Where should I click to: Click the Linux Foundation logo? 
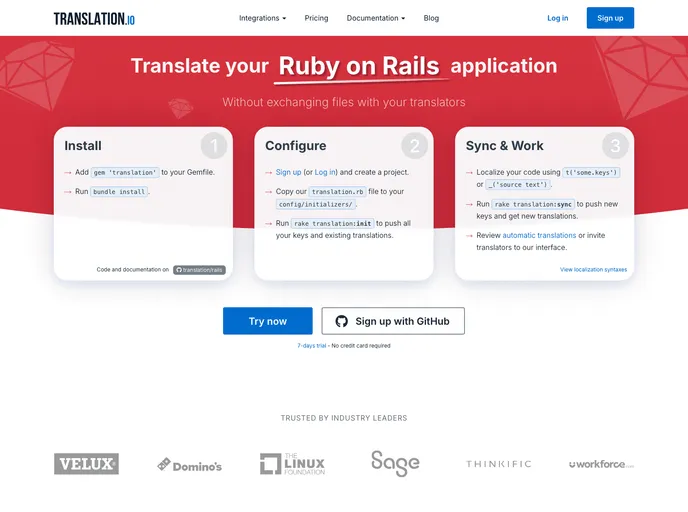point(293,464)
